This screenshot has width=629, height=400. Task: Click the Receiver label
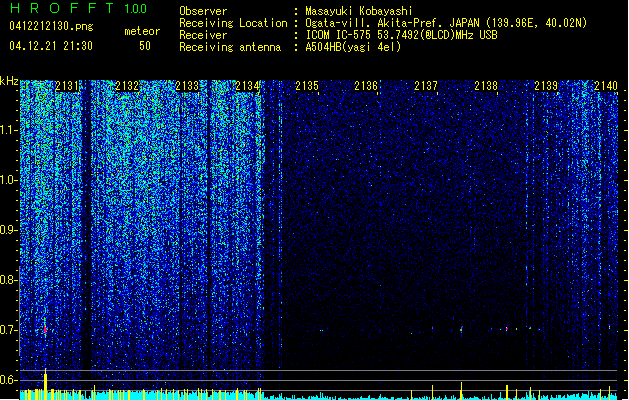203,35
